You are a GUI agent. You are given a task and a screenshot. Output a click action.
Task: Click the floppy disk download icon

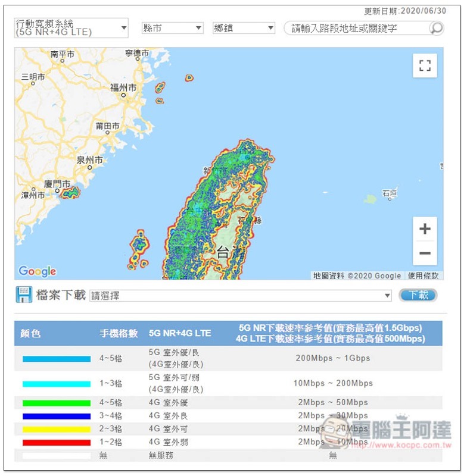[x=24, y=295]
